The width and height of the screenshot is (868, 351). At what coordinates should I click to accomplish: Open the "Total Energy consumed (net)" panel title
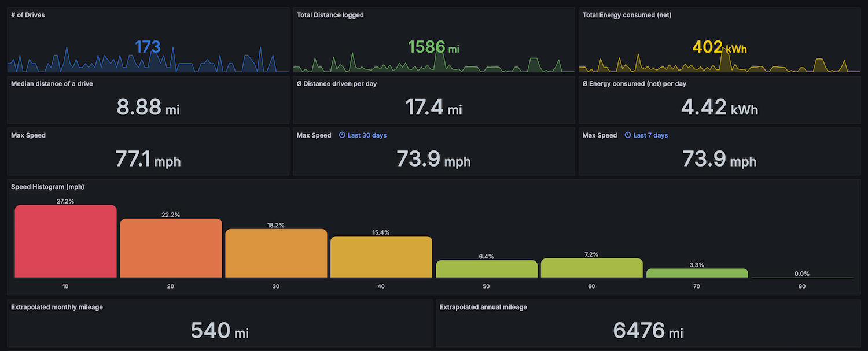coord(627,15)
